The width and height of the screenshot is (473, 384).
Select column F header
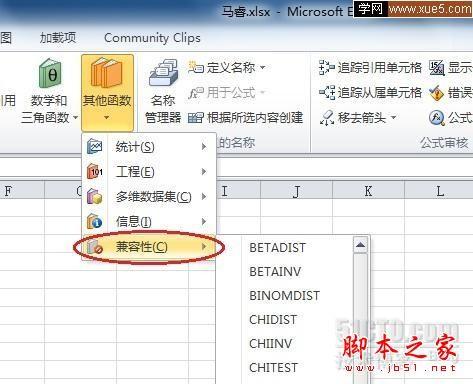click(22, 191)
